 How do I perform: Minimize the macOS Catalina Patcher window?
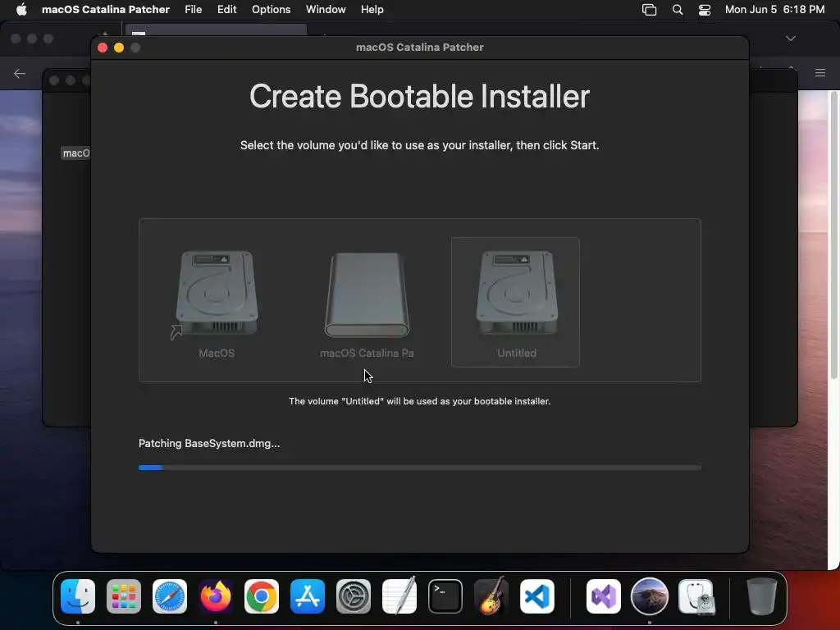coord(119,48)
